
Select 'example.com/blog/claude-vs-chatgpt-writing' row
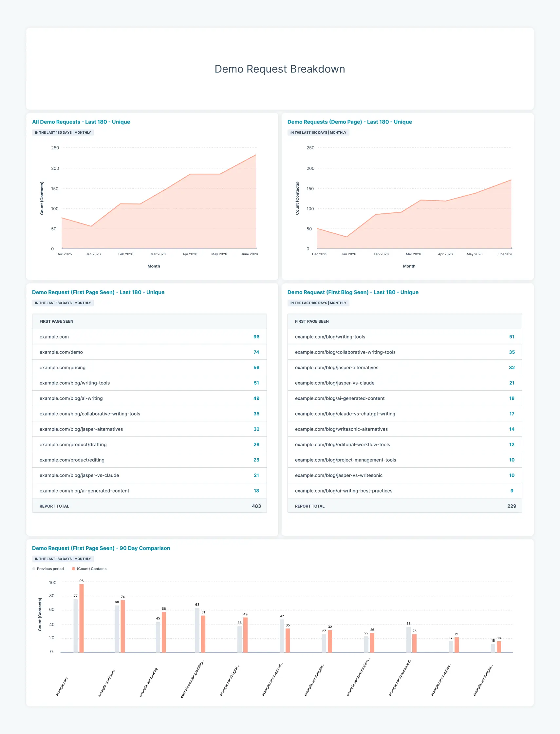pyautogui.click(x=405, y=414)
